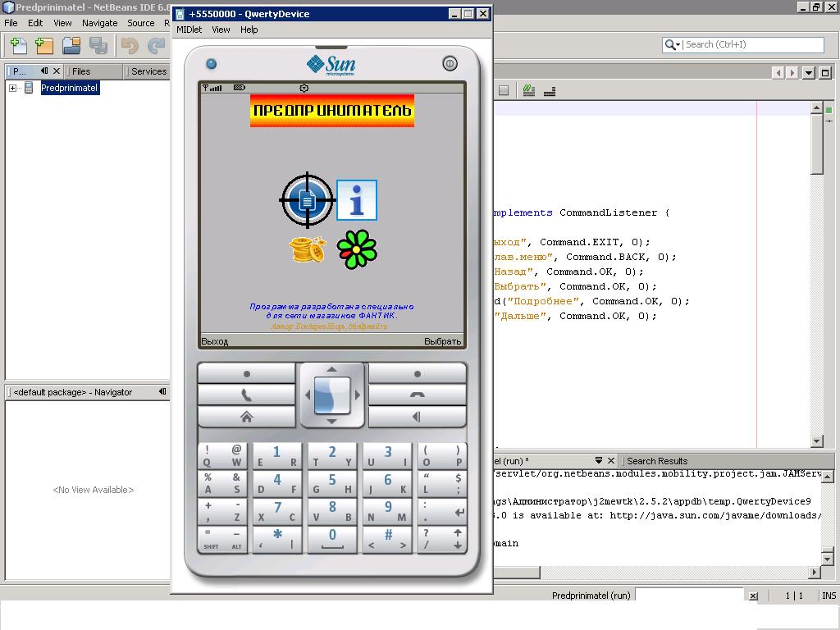840x630 pixels.
Task: Open the Edit menu in NetBeans
Action: pos(35,23)
